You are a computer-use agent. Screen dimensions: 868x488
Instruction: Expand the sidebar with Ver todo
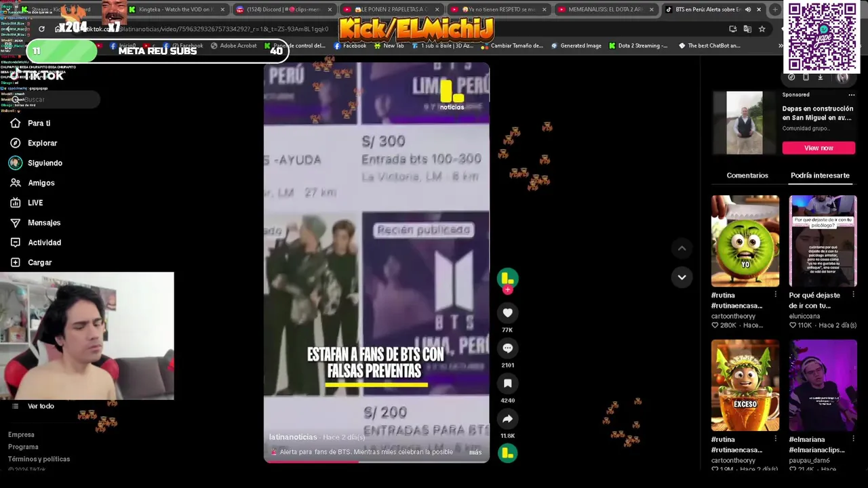tap(34, 406)
